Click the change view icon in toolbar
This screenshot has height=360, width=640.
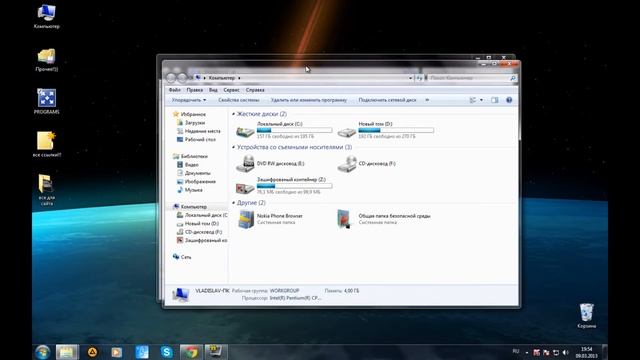(473, 100)
